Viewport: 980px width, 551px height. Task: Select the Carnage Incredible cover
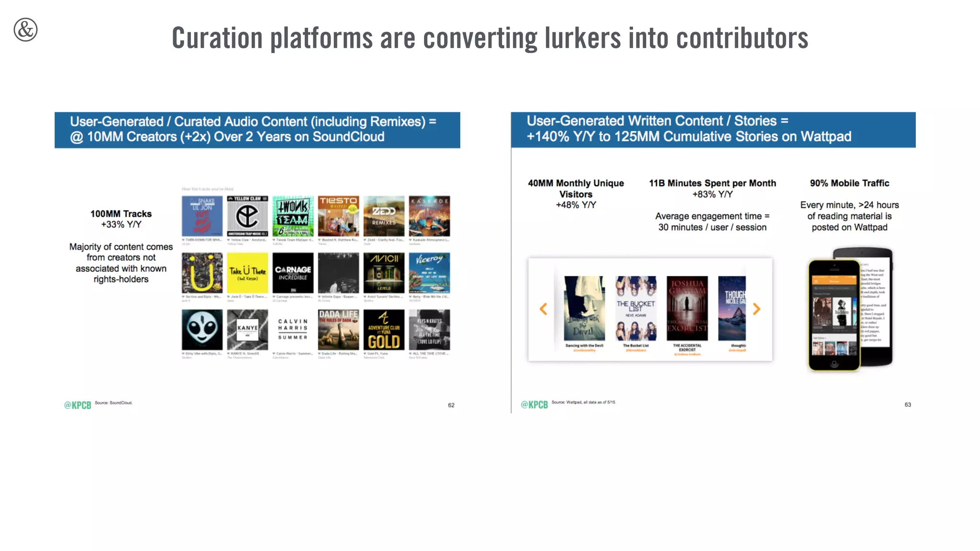(293, 273)
